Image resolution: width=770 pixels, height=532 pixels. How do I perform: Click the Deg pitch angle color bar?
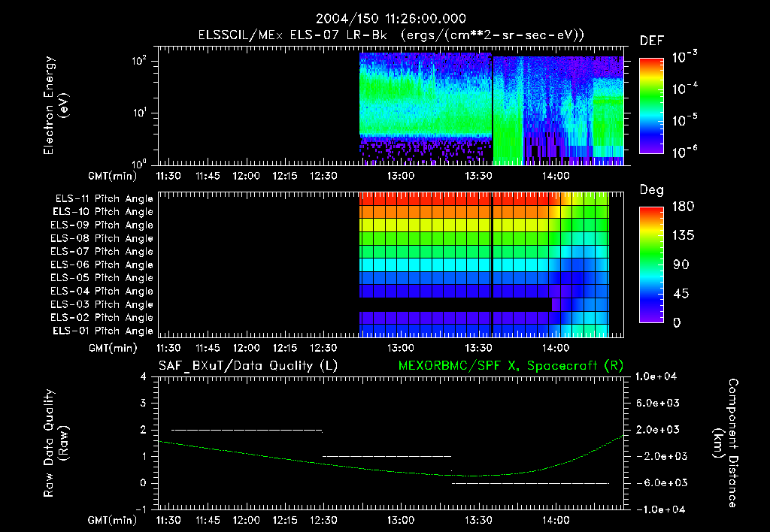(651, 264)
